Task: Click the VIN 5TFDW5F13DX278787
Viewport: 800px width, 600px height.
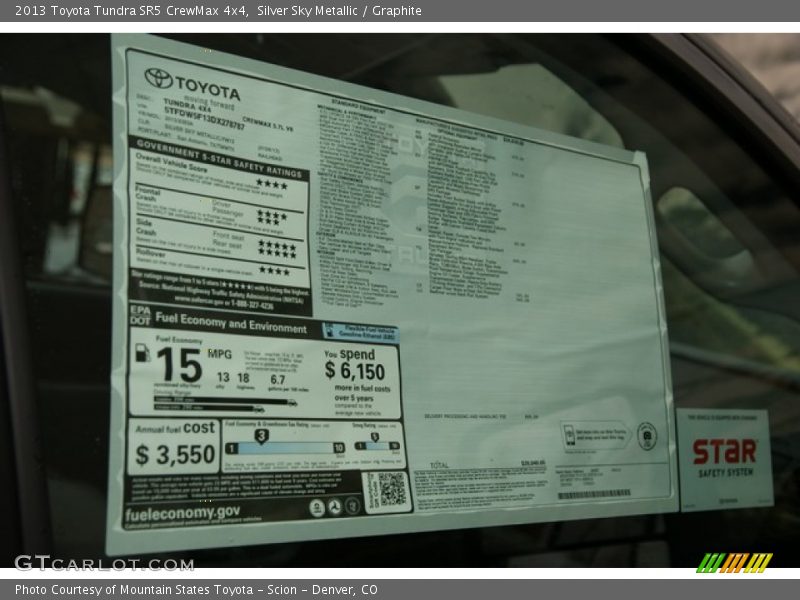Action: pyautogui.click(x=204, y=117)
